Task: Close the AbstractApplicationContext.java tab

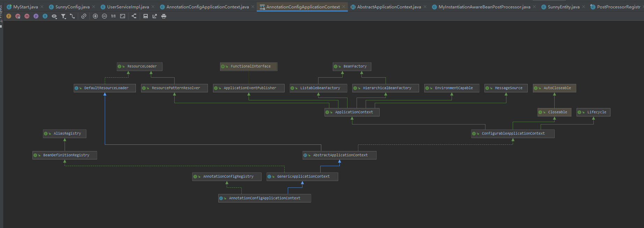Action: point(425,7)
